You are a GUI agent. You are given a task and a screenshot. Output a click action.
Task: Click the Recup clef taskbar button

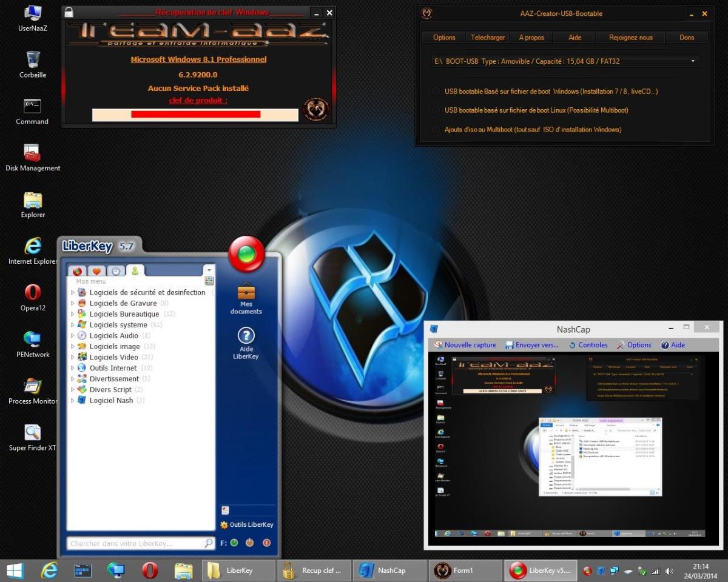314,570
